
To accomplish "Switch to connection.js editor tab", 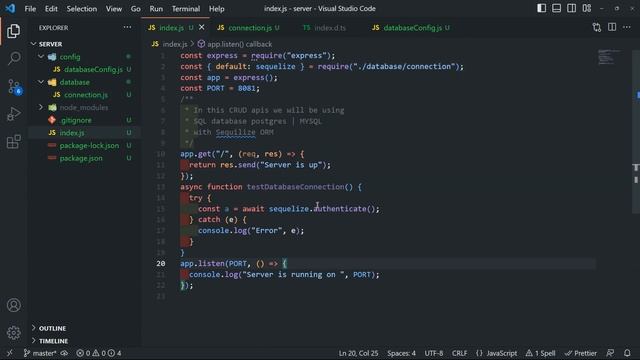I will pos(249,28).
